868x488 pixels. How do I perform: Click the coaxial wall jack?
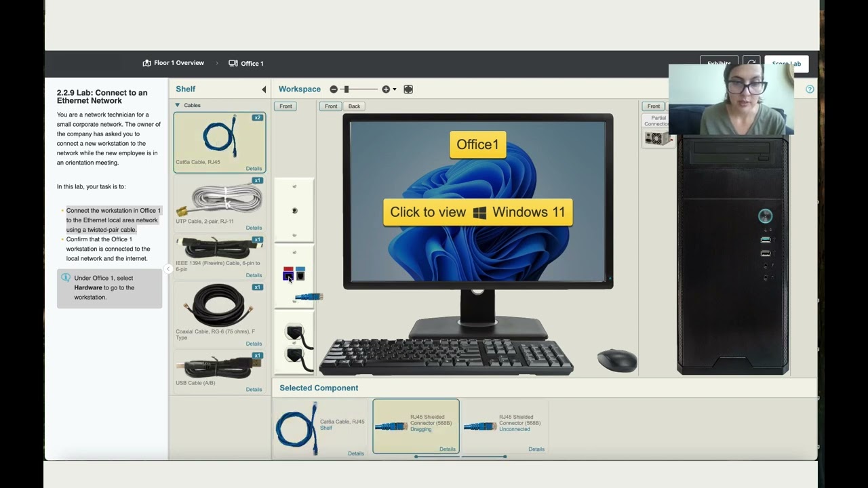pos(294,211)
